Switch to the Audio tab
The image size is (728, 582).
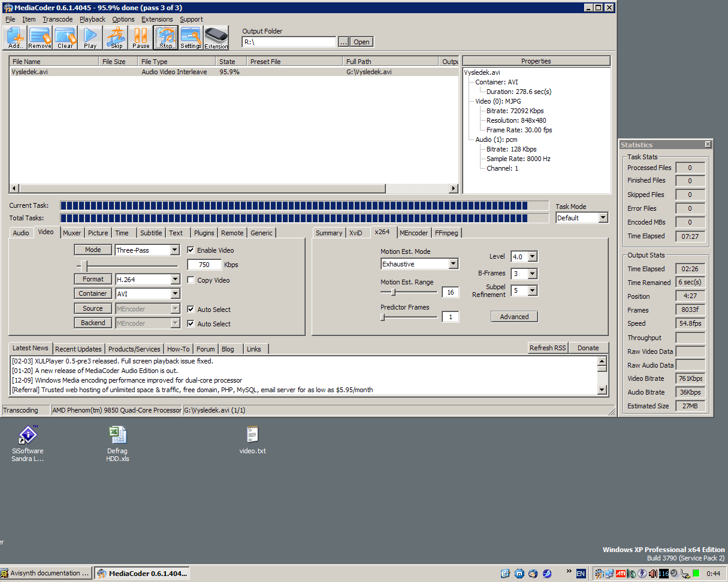(x=21, y=233)
